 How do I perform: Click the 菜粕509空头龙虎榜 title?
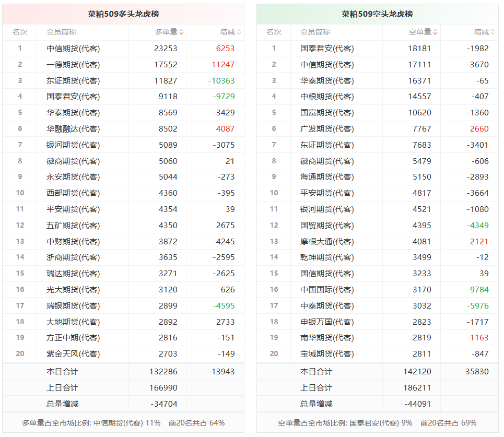pyautogui.click(x=378, y=14)
